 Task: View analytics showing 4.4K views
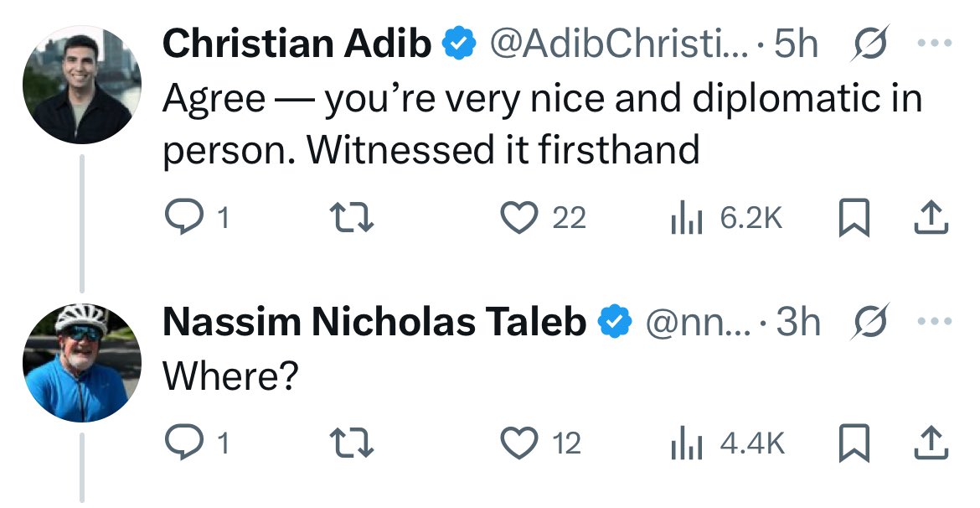686,443
